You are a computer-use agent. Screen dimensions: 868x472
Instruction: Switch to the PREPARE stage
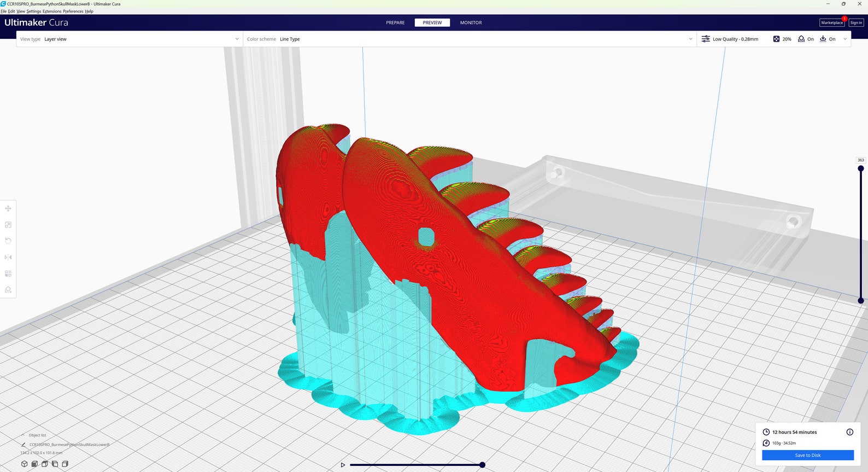(x=395, y=22)
